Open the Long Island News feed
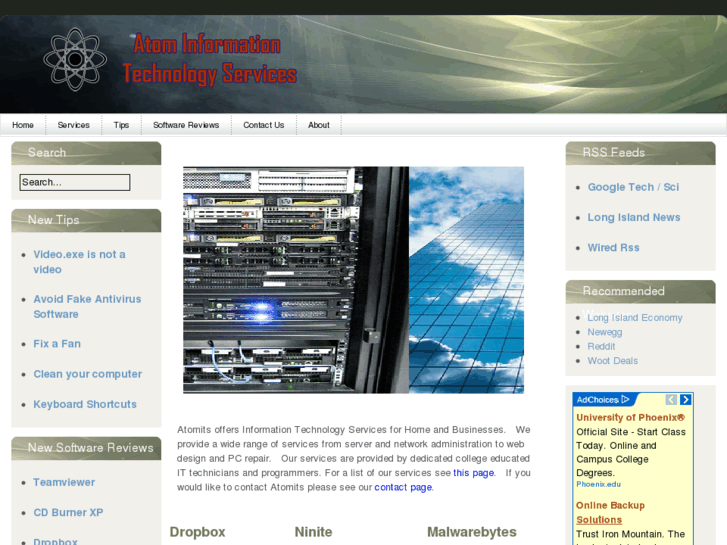 634,217
